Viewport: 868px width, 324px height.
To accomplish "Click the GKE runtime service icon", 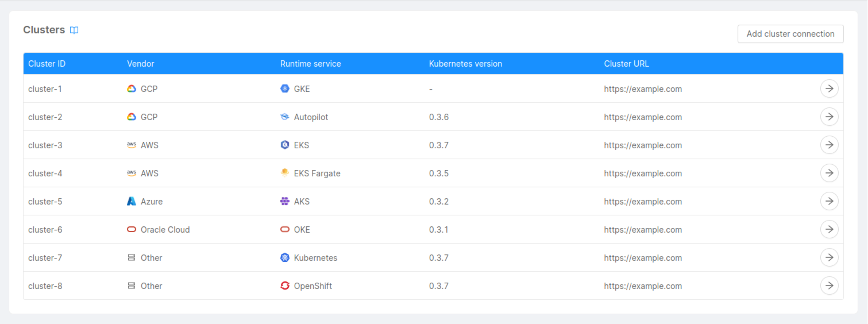I will 285,88.
